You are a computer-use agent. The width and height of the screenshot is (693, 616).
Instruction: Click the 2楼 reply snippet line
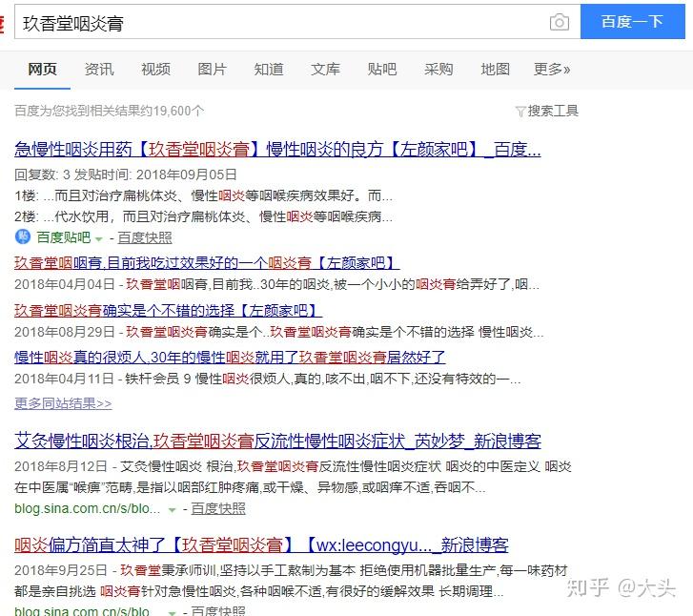pos(203,216)
